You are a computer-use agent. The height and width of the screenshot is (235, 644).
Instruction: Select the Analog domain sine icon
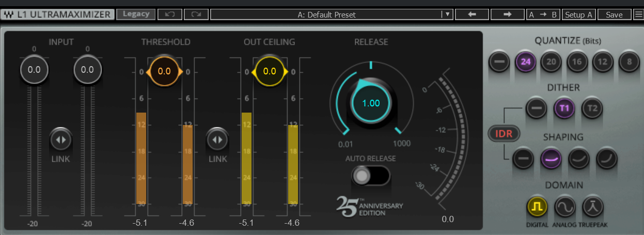564,207
